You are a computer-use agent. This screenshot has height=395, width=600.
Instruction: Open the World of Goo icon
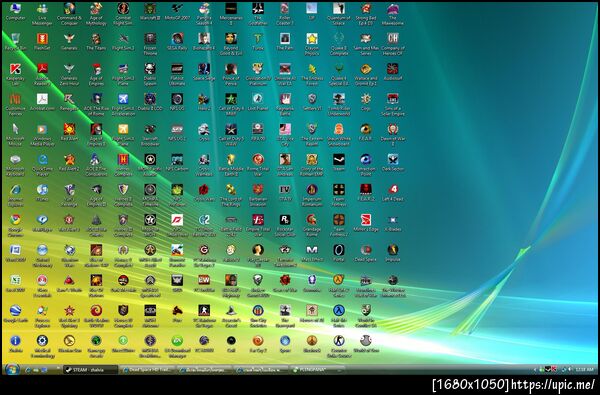[x=366, y=344]
